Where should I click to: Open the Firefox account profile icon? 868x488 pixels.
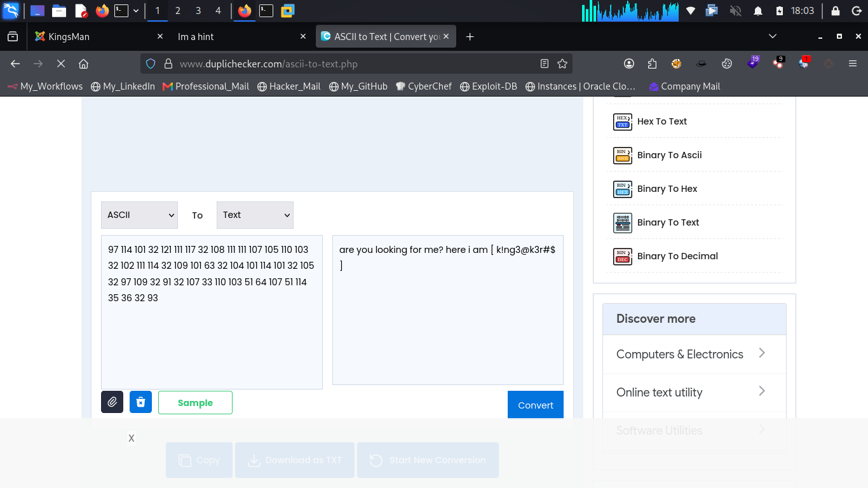click(629, 64)
